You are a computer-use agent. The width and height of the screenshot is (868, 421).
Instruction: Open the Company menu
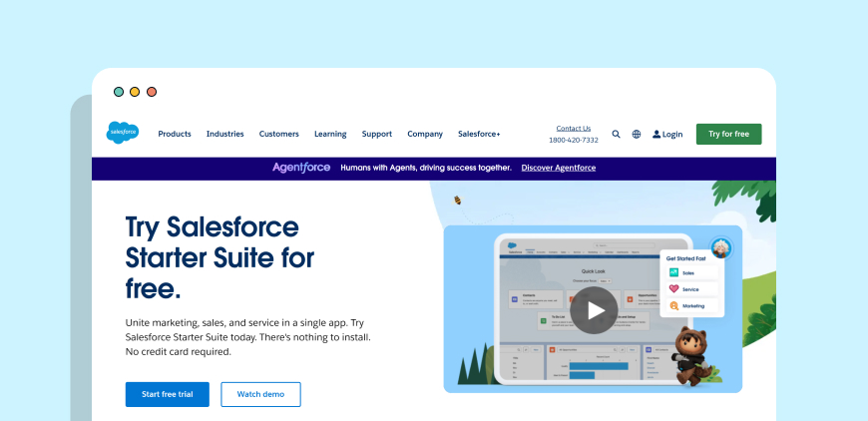click(x=425, y=134)
